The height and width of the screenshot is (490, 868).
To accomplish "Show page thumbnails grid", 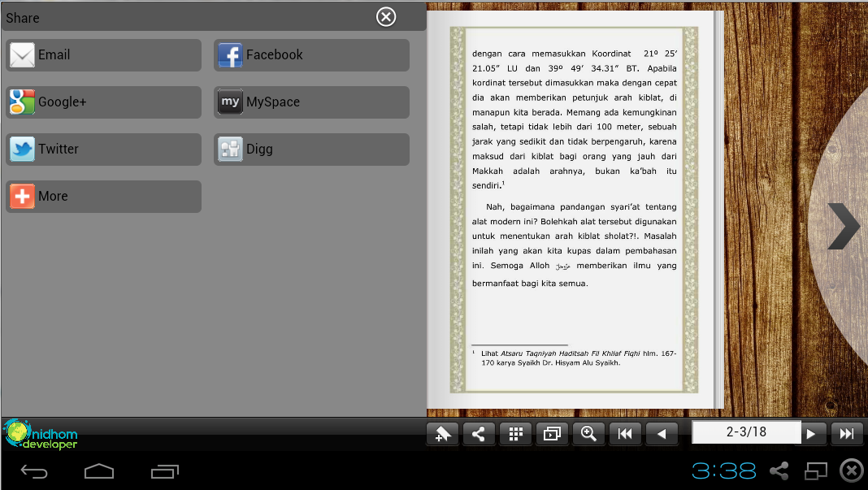I will pyautogui.click(x=515, y=434).
